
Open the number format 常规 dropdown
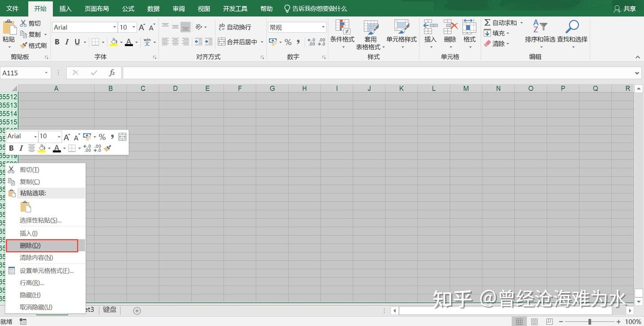323,27
